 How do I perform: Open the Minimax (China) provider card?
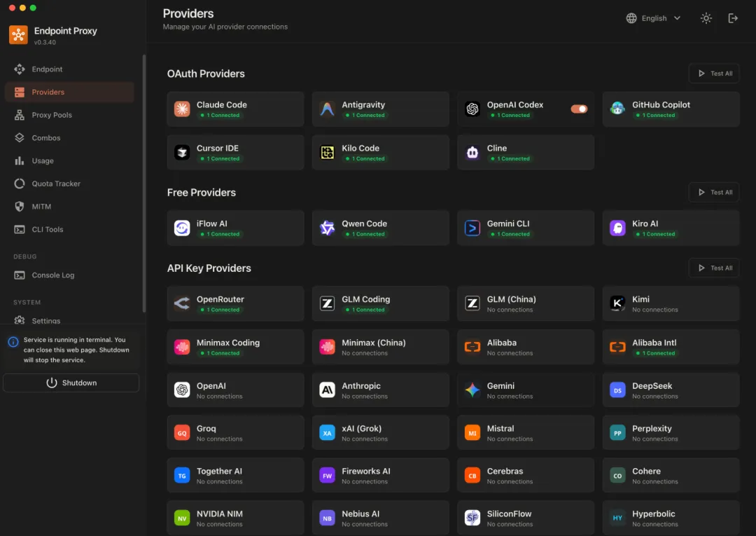(x=380, y=347)
